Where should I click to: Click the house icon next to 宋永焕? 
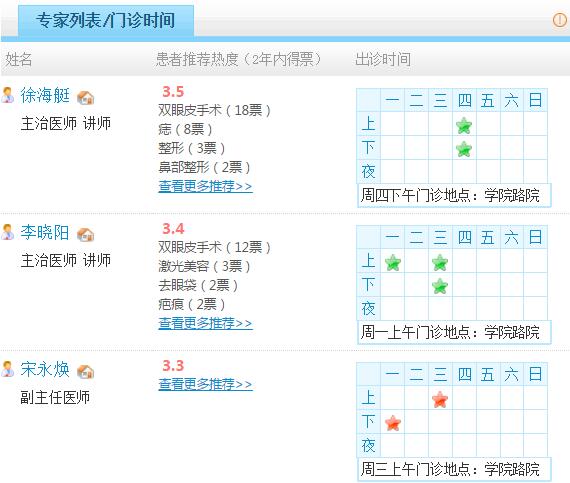[86, 371]
